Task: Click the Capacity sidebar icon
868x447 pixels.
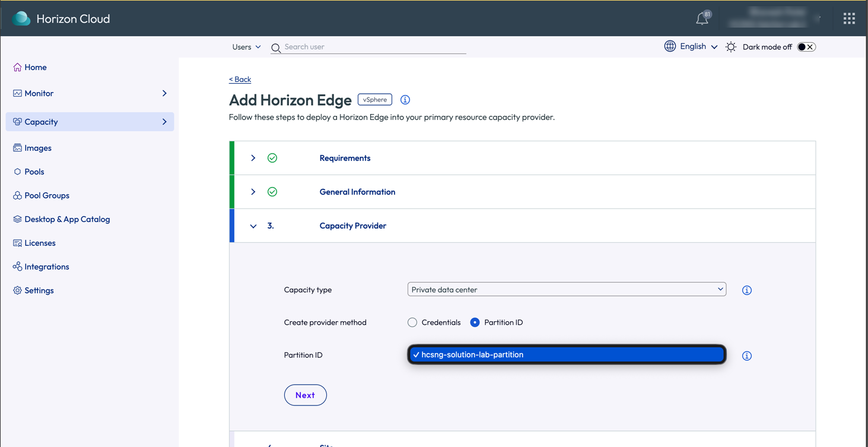Action: tap(17, 122)
